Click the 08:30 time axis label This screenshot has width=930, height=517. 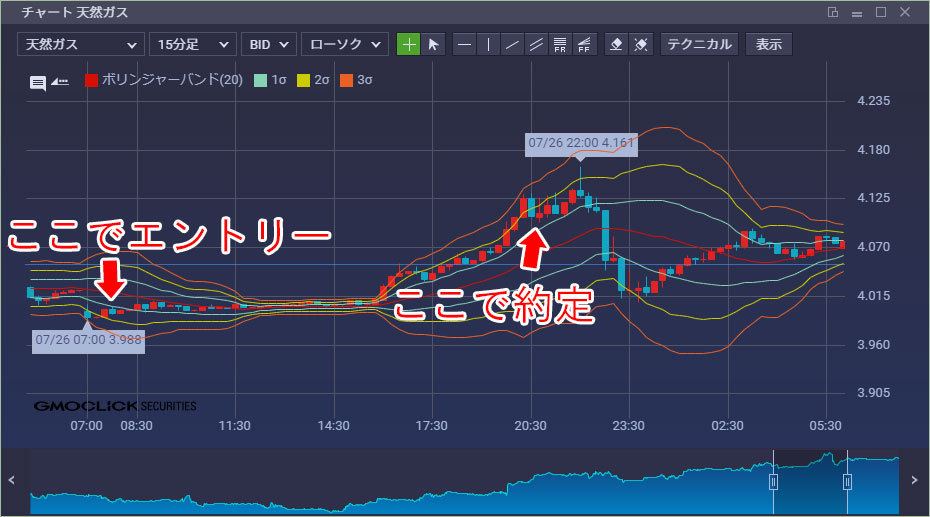136,426
